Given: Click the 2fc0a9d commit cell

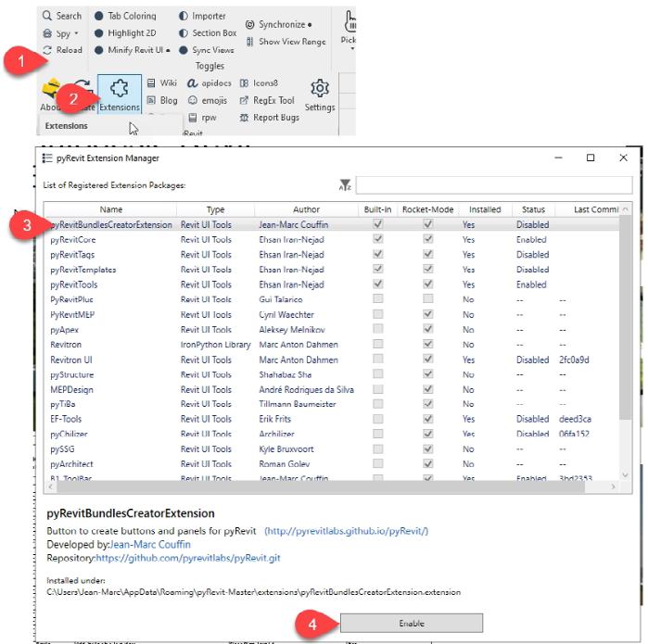Looking at the screenshot, I should click(x=574, y=360).
